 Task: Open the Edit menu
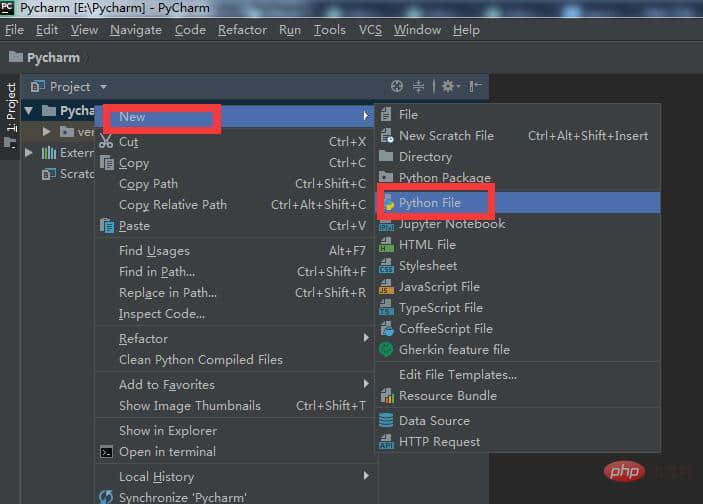(x=47, y=30)
